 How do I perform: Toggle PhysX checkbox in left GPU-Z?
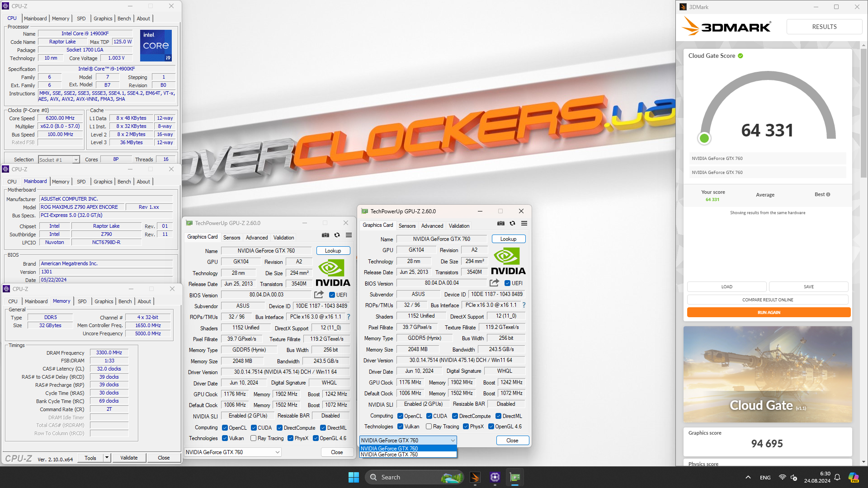pyautogui.click(x=290, y=438)
